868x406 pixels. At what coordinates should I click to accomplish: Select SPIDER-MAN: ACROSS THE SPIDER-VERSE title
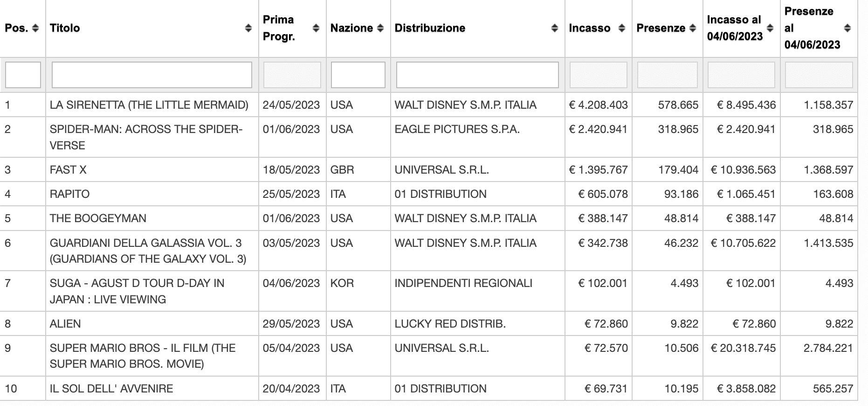[146, 137]
